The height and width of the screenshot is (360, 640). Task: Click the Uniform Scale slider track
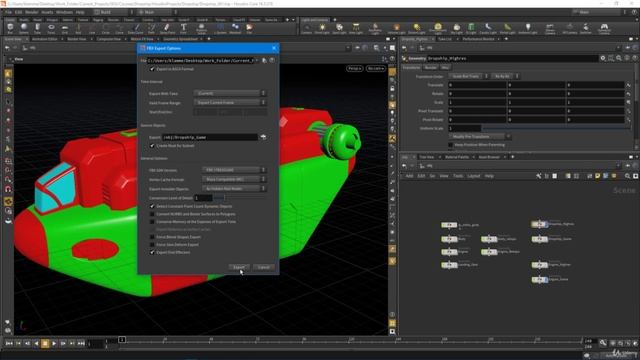pyautogui.click(x=555, y=128)
